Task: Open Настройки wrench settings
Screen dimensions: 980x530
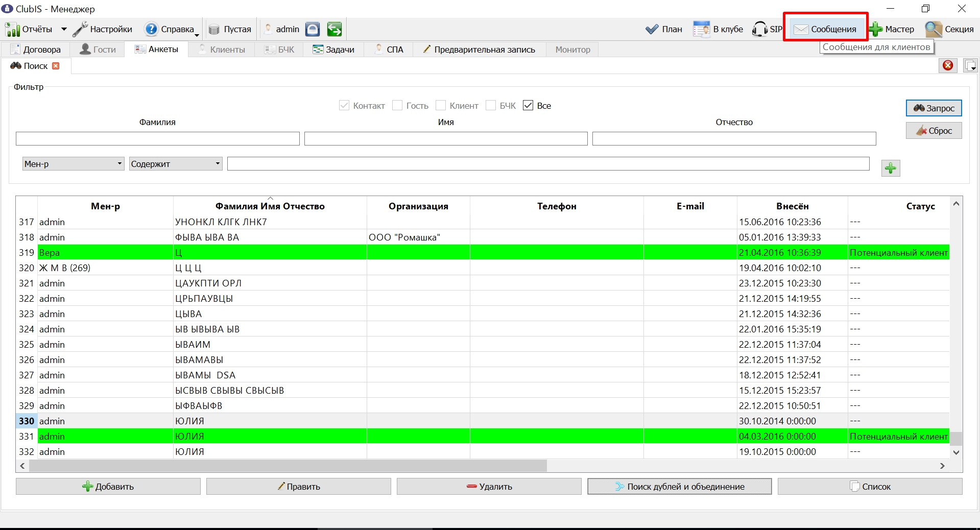Action: coord(80,29)
